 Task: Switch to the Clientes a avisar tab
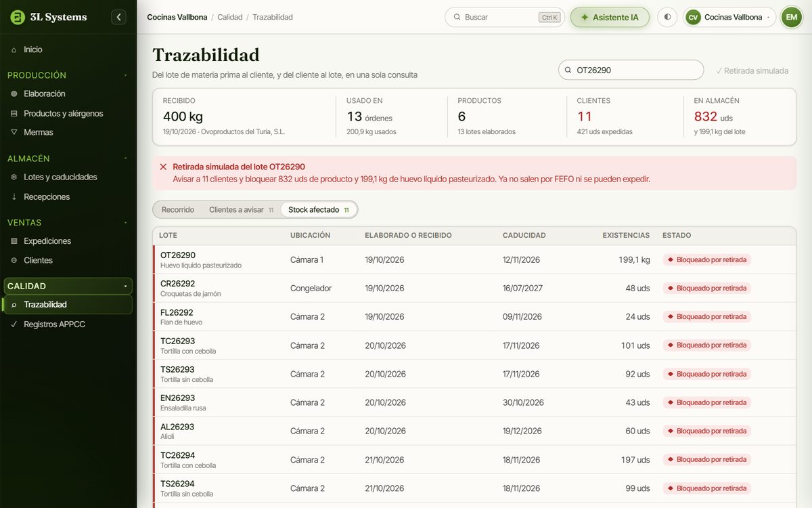[x=241, y=210]
